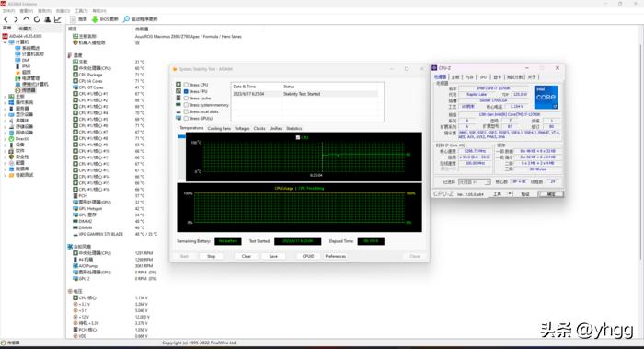Open the CPU-Z 工具 dropdown arrow
The image size is (644, 349).
click(x=510, y=193)
